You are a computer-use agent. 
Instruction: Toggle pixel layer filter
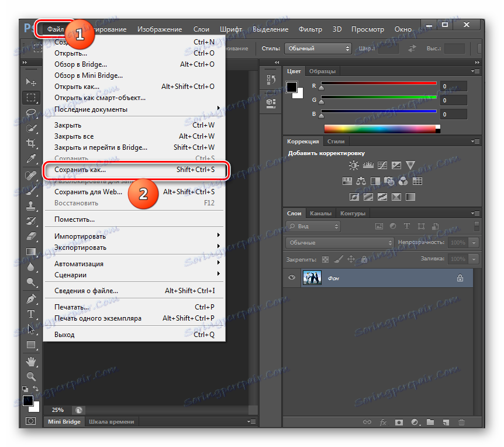tap(379, 226)
